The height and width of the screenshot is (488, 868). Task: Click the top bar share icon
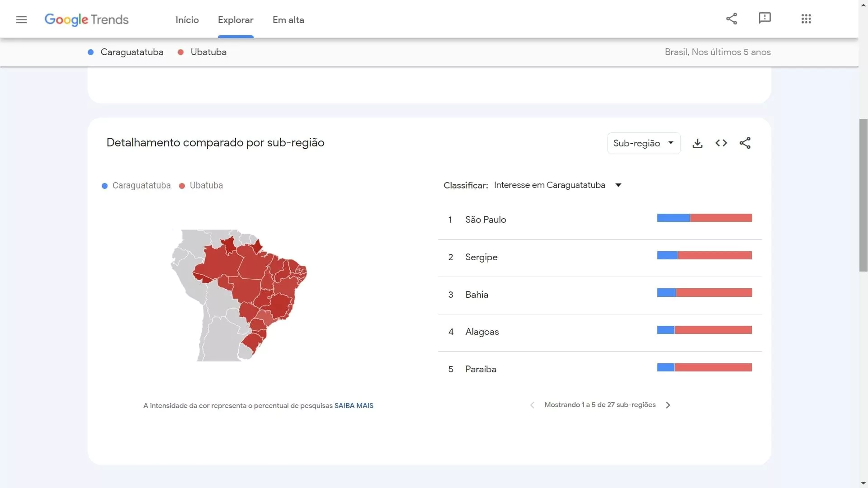click(x=731, y=19)
